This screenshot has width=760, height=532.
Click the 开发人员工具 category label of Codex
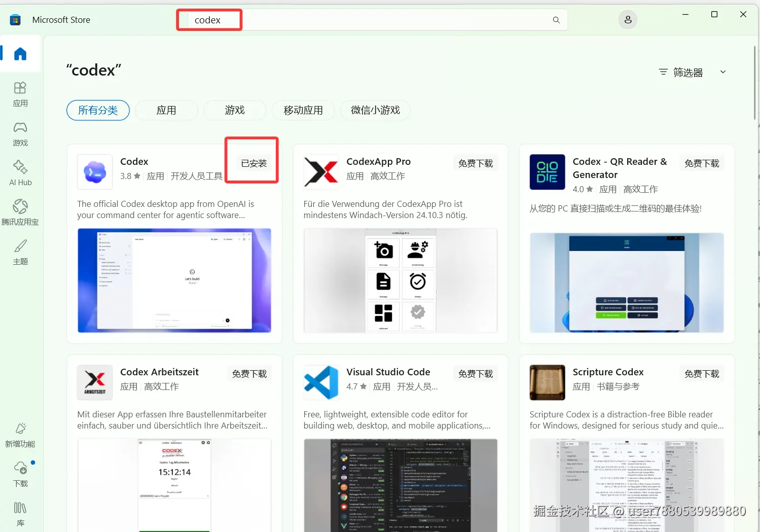tap(197, 176)
